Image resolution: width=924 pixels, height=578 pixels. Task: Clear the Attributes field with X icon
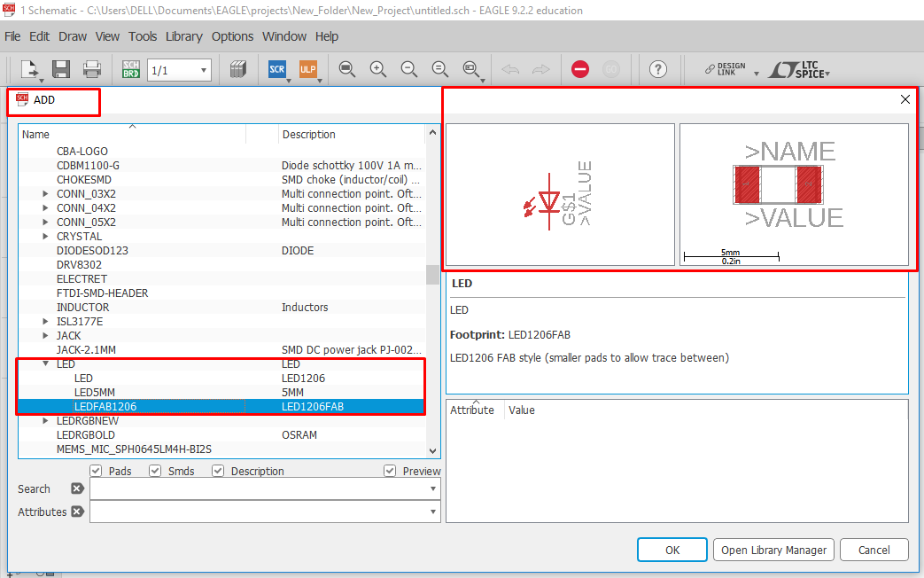pos(77,512)
